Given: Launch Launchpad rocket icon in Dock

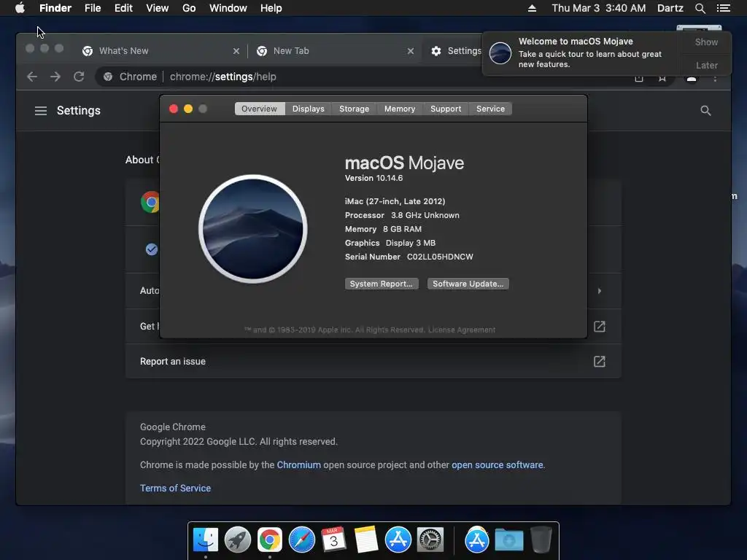Looking at the screenshot, I should 237,540.
